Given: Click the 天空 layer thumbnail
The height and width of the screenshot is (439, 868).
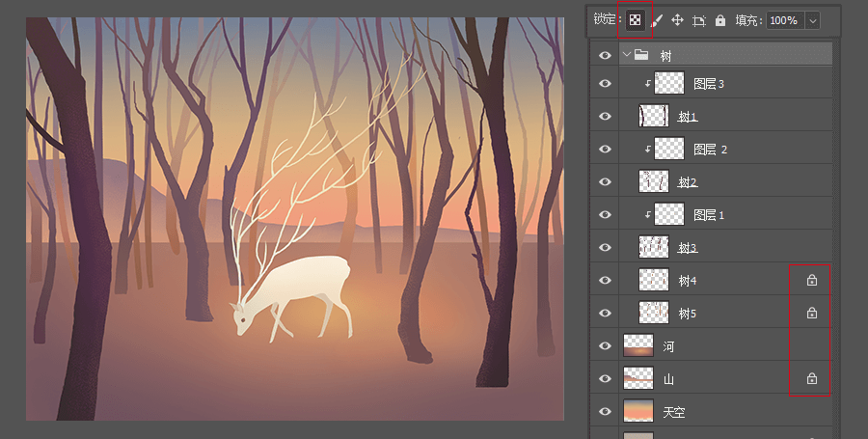Looking at the screenshot, I should tap(638, 412).
